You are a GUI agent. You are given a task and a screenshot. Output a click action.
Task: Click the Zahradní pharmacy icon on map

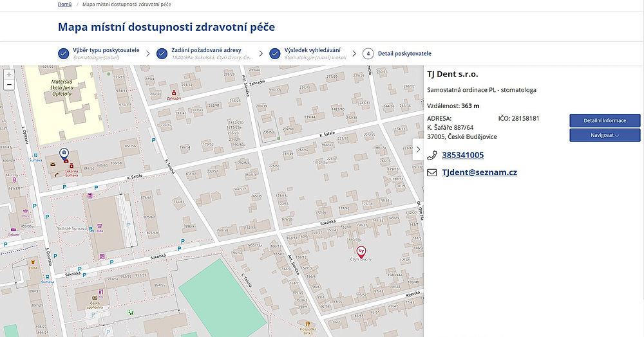pos(174,93)
